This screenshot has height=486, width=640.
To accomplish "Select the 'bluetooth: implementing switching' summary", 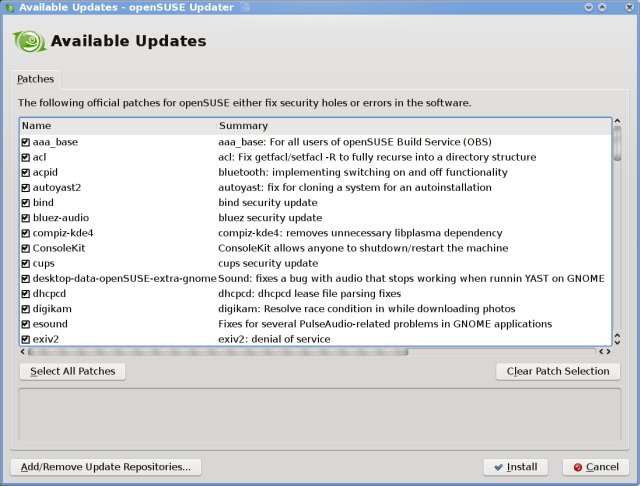I will tap(363, 172).
